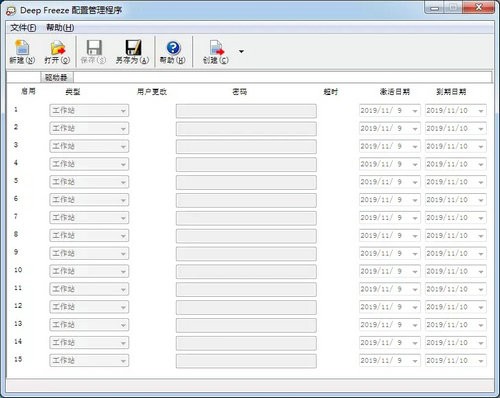Click the 密码 password field in row 15
This screenshot has width=500, height=398.
246,361
